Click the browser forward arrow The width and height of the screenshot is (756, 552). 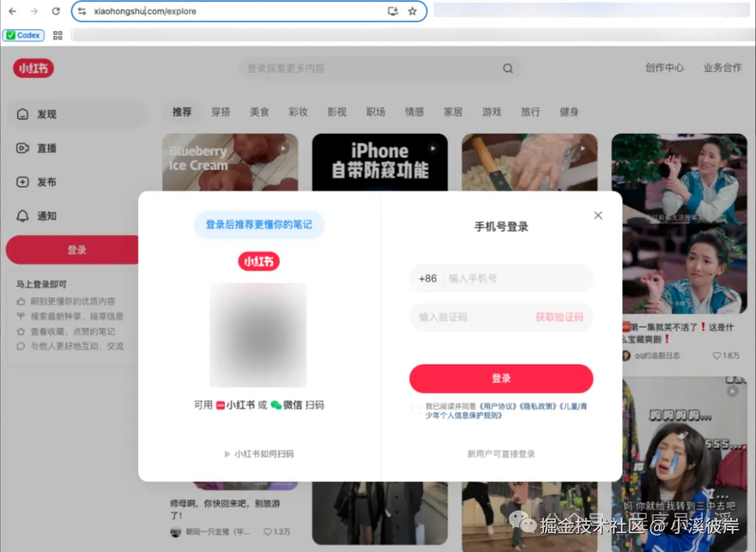(x=34, y=11)
